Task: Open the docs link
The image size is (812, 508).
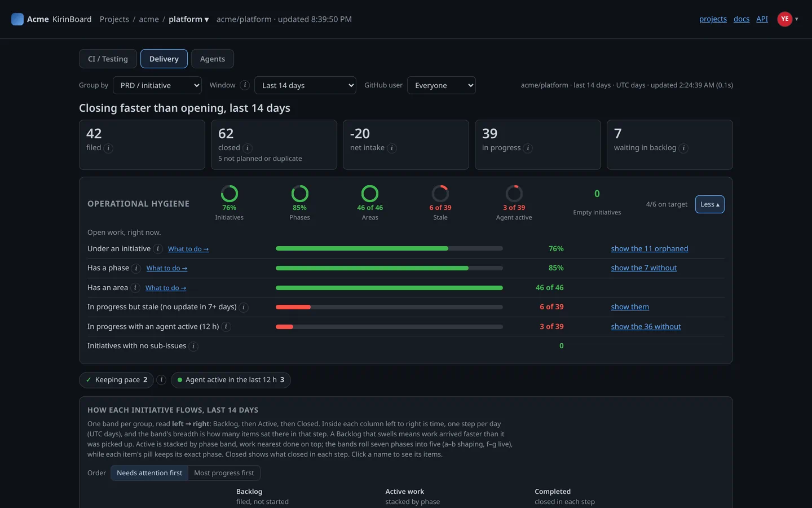Action: coord(742,19)
